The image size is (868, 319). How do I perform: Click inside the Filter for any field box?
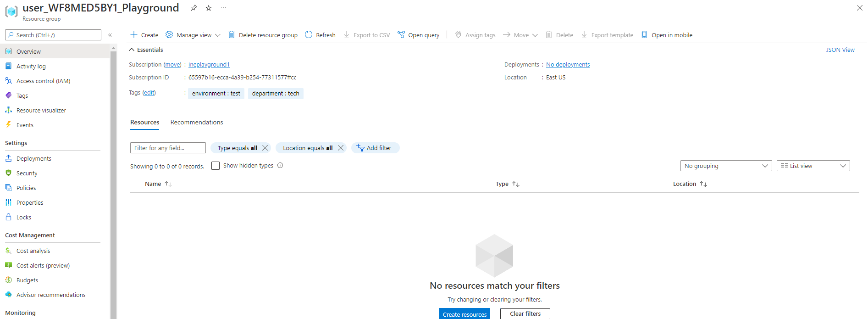[168, 148]
